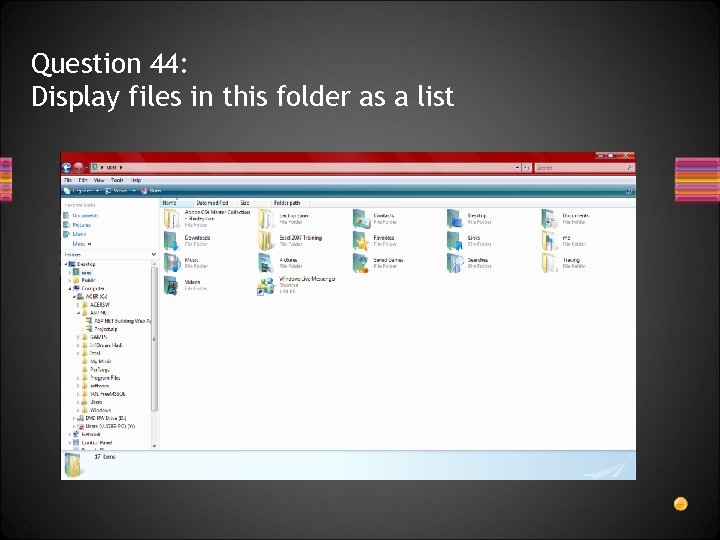Go to the Music favorite link
Viewport: 720px width, 540px height.
[75, 234]
